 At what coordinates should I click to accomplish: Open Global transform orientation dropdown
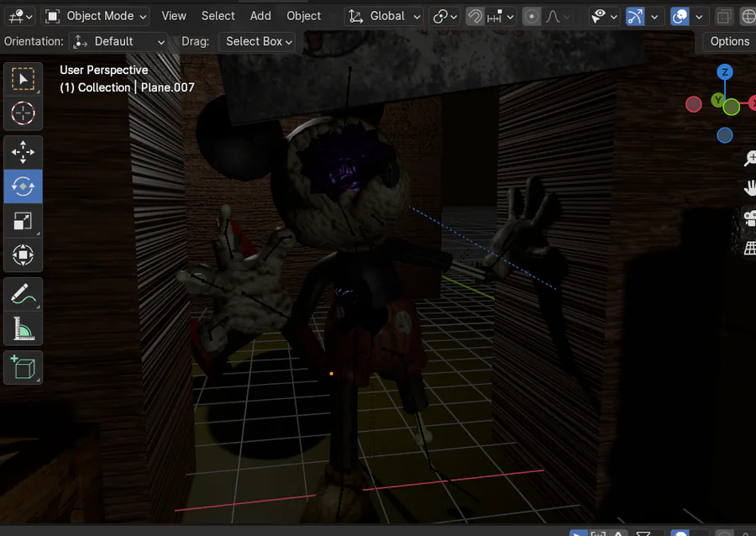pos(384,17)
